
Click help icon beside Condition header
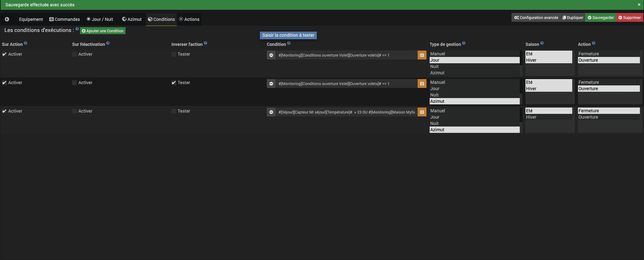[x=289, y=43]
